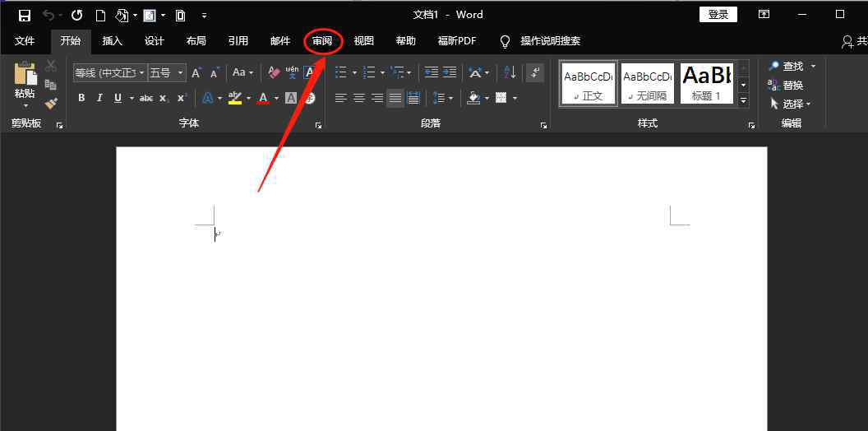Open the 文件 (File) tab

(x=25, y=41)
